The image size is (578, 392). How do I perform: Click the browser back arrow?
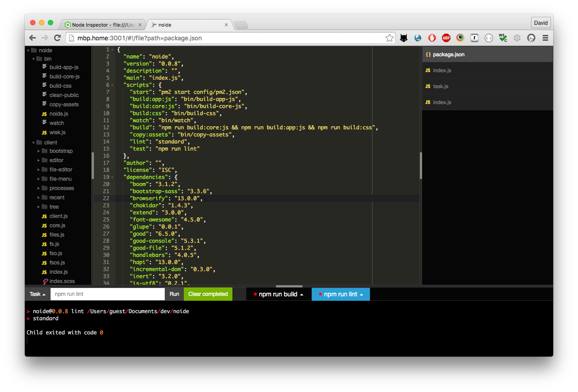point(33,38)
